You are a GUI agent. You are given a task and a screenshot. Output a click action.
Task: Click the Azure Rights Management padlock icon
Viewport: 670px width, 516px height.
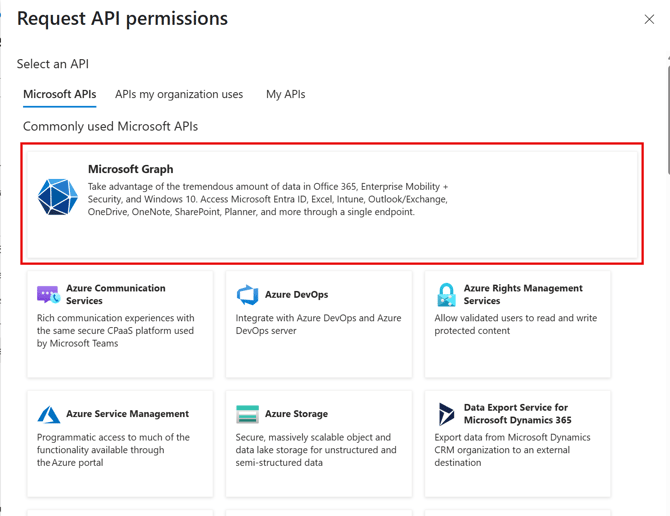(x=447, y=295)
